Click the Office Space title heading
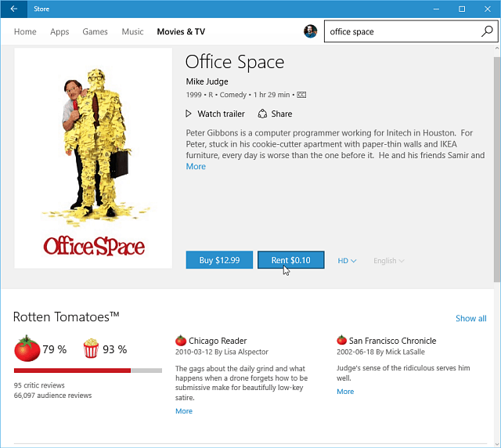The image size is (501, 448). 235,62
